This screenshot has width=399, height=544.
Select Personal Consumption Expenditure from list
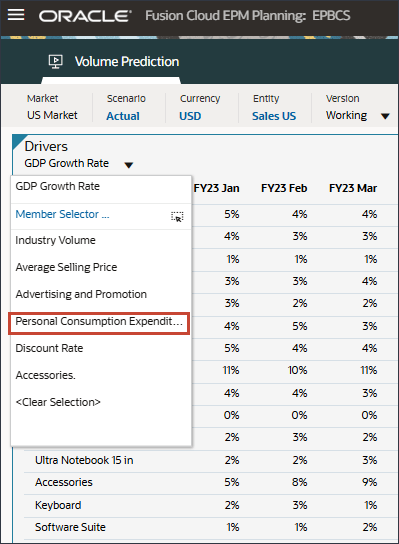point(99,322)
